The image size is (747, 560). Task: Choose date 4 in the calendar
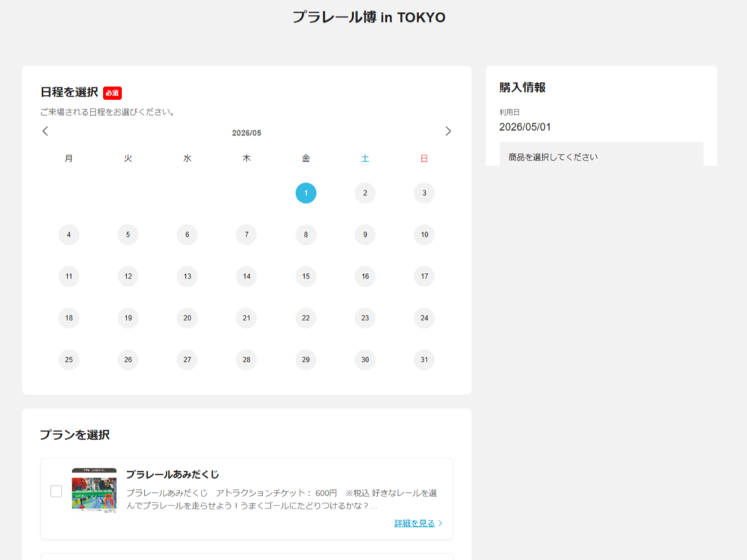69,234
